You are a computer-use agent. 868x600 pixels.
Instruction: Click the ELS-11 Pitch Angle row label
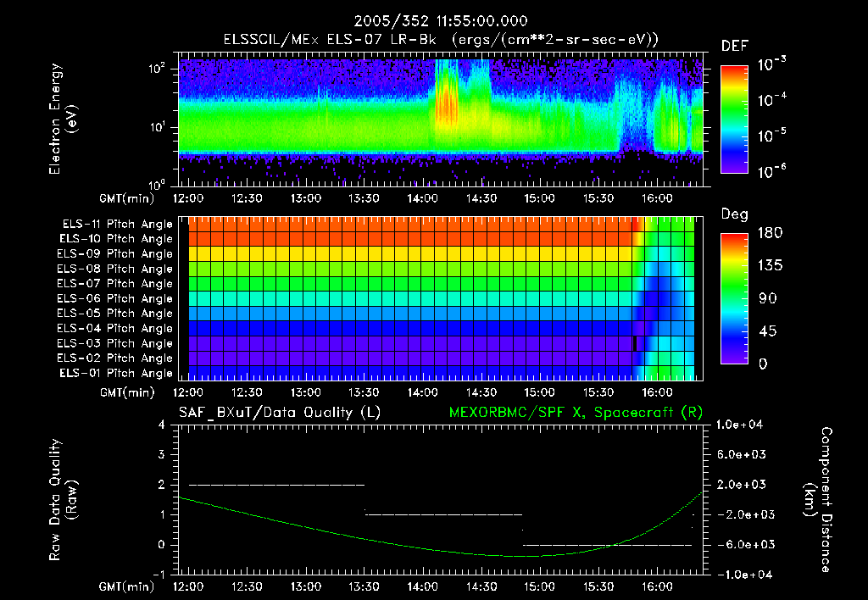[117, 225]
